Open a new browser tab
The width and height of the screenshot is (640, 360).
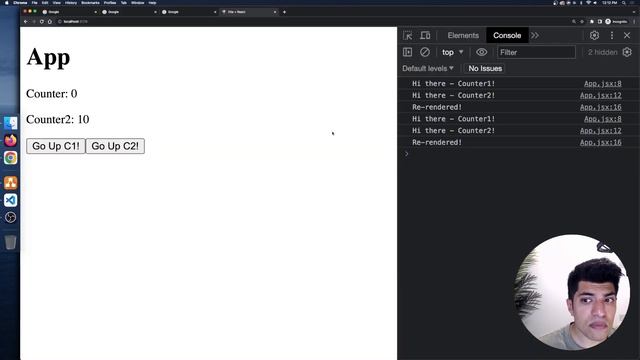coord(284,12)
